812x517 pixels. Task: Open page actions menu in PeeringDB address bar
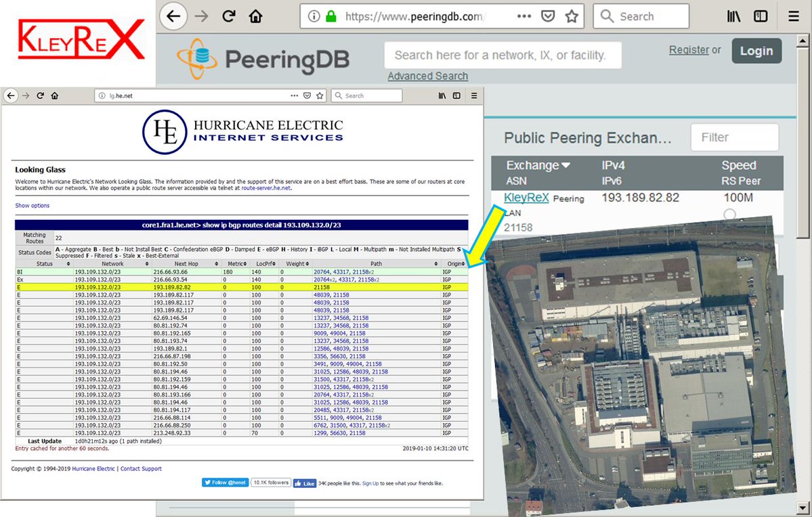coord(524,16)
